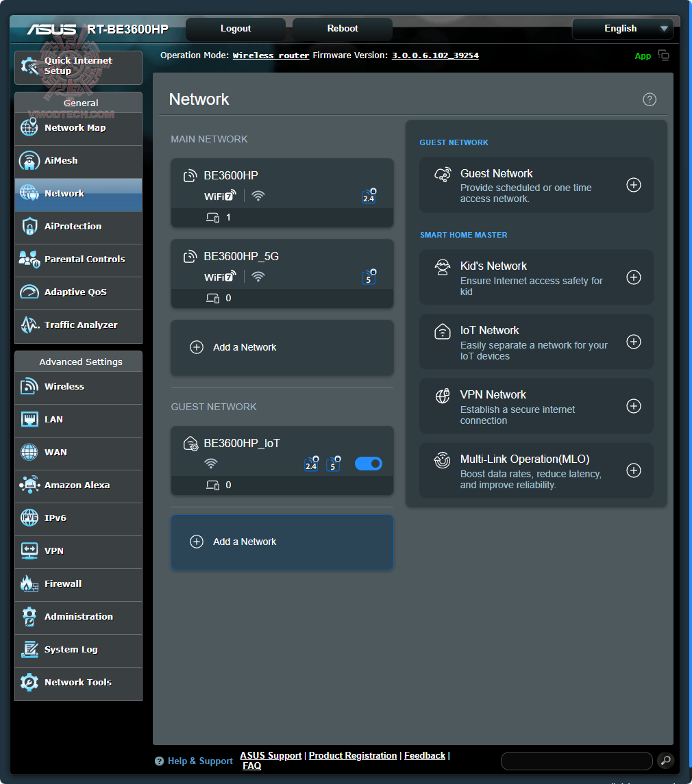The image size is (692, 784).
Task: Open the FAQ link
Action: click(x=251, y=766)
